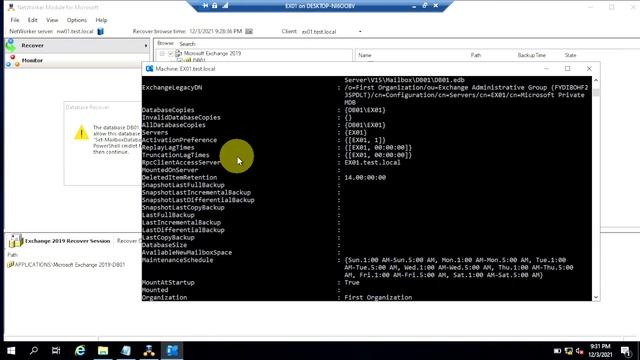This screenshot has width=640, height=360.
Task: Click the Recover pane icon
Action: pyautogui.click(x=11, y=45)
